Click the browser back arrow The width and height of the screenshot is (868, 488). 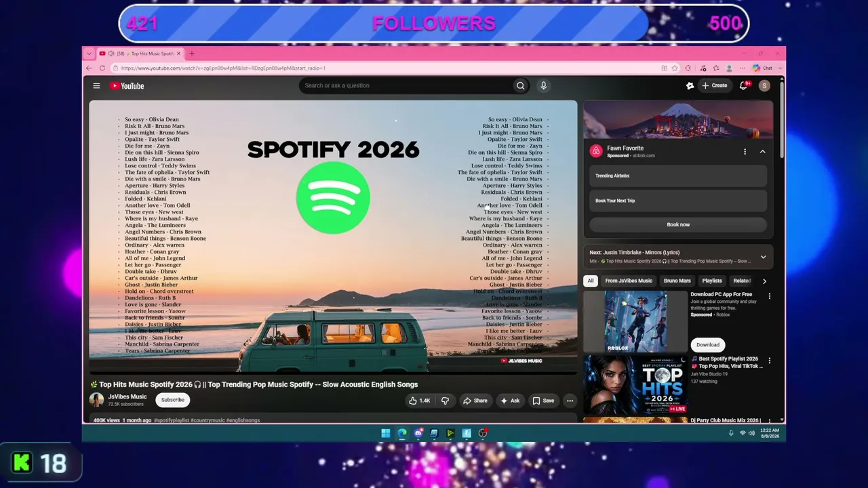89,68
